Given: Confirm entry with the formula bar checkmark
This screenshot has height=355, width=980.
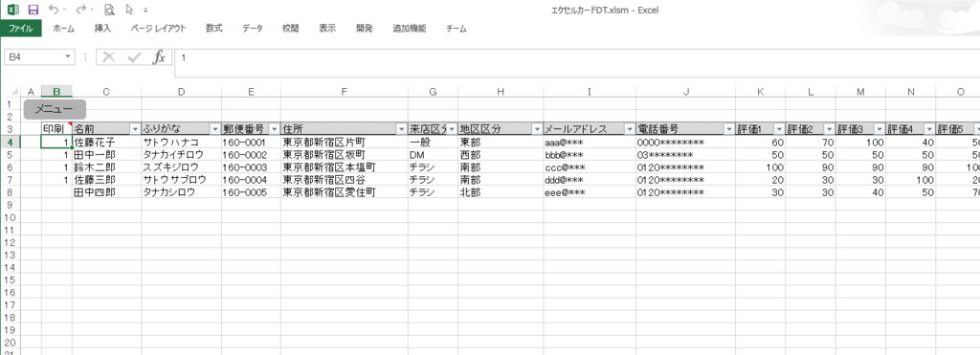Looking at the screenshot, I should coord(134,57).
